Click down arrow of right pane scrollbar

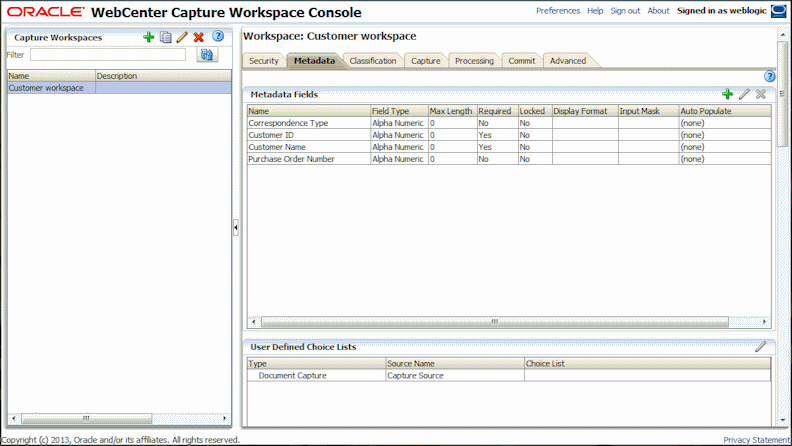782,420
